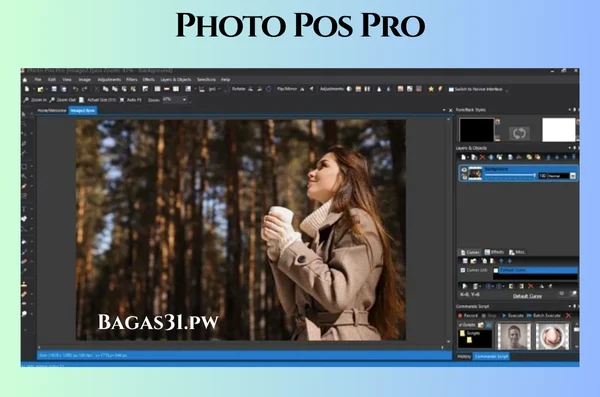Click the lightning bolt icon
This screenshot has width=600, height=397.
440,89
